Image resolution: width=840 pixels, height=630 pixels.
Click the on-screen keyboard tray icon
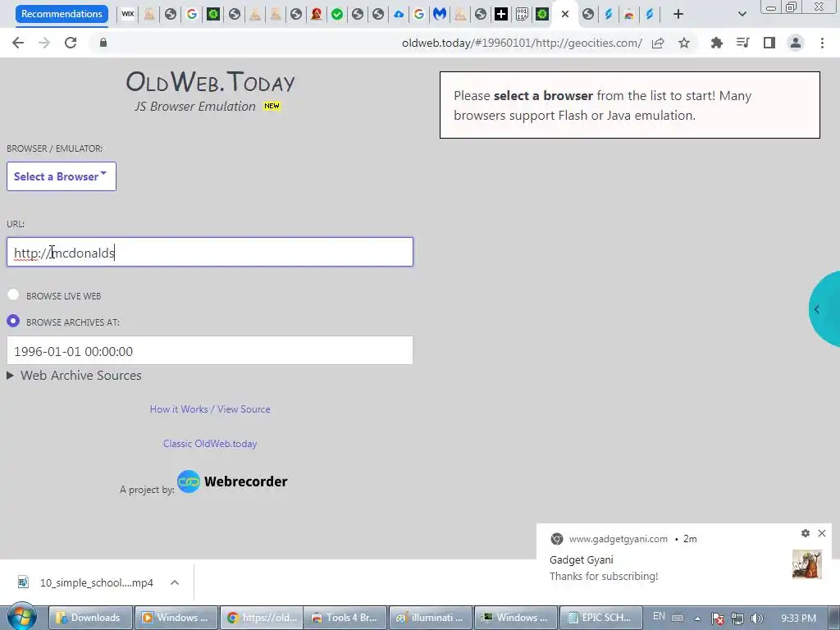pyautogui.click(x=678, y=617)
